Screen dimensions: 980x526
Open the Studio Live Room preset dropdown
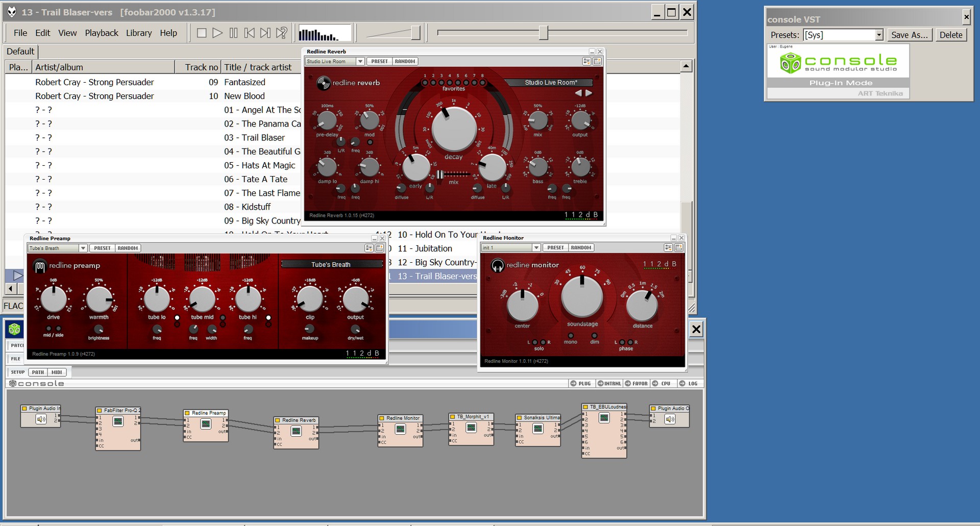pos(334,61)
